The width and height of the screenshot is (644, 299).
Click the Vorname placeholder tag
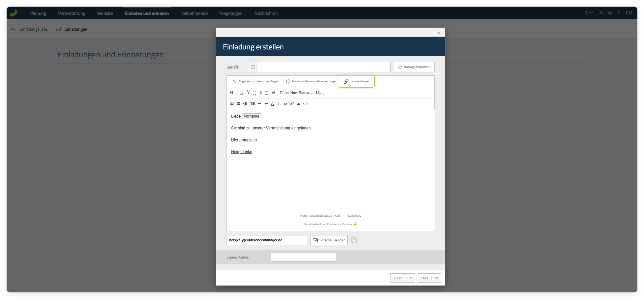coord(252,116)
